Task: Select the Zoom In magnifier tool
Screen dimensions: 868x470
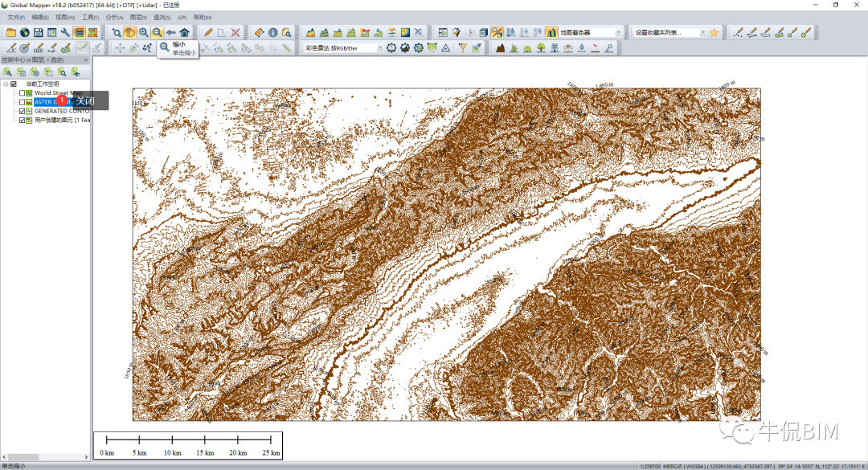Action: 143,32
